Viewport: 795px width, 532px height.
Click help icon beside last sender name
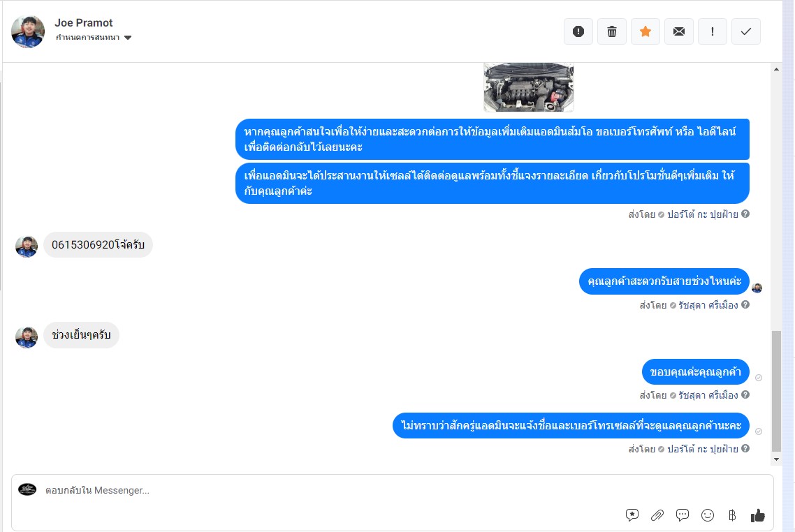(745, 448)
